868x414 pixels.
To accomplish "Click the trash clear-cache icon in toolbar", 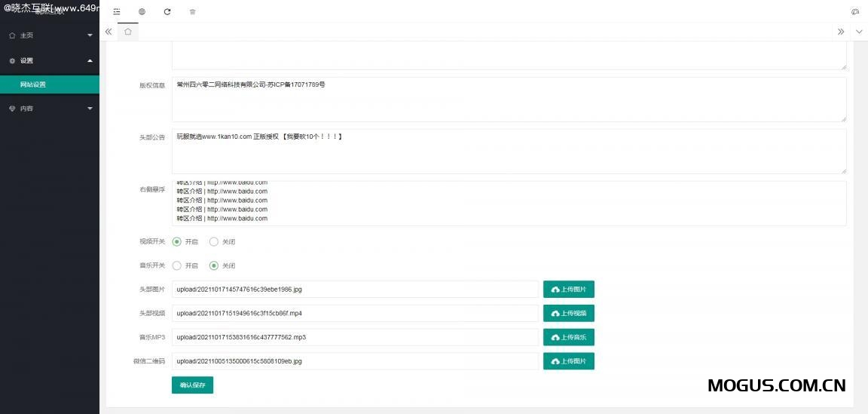I will click(x=192, y=12).
